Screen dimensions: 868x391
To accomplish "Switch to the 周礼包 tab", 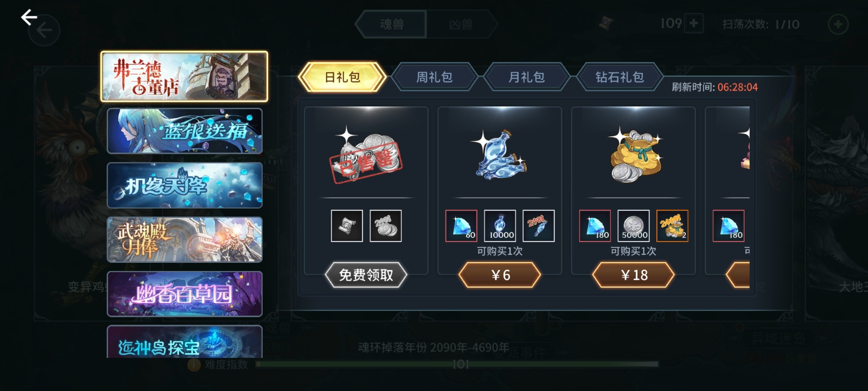I will click(434, 77).
